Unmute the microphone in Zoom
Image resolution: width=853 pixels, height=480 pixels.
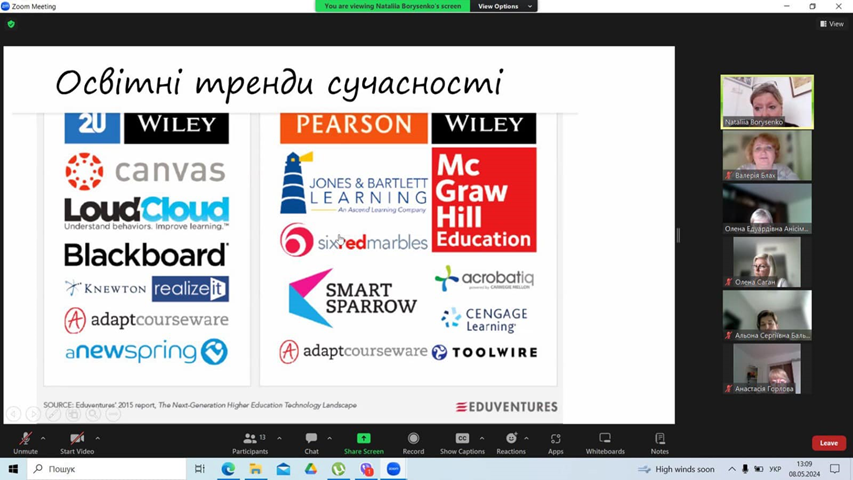pos(25,443)
